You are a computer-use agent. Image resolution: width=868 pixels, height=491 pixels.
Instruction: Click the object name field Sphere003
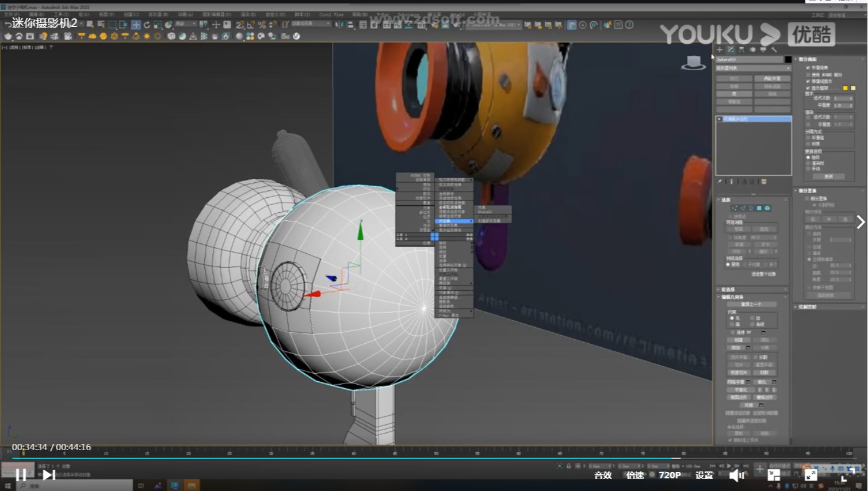tap(750, 59)
